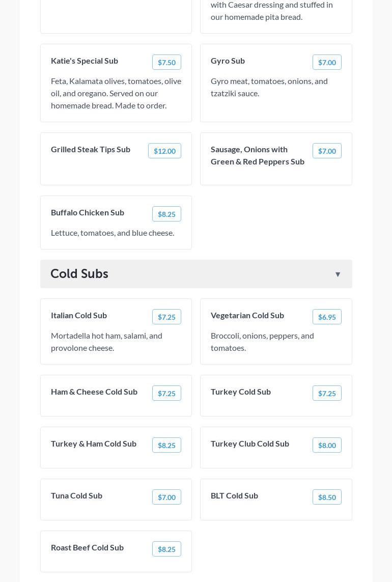Click the Turkey Cold Sub $7.25 price
Screen dimensions: 392x582
click(327, 393)
